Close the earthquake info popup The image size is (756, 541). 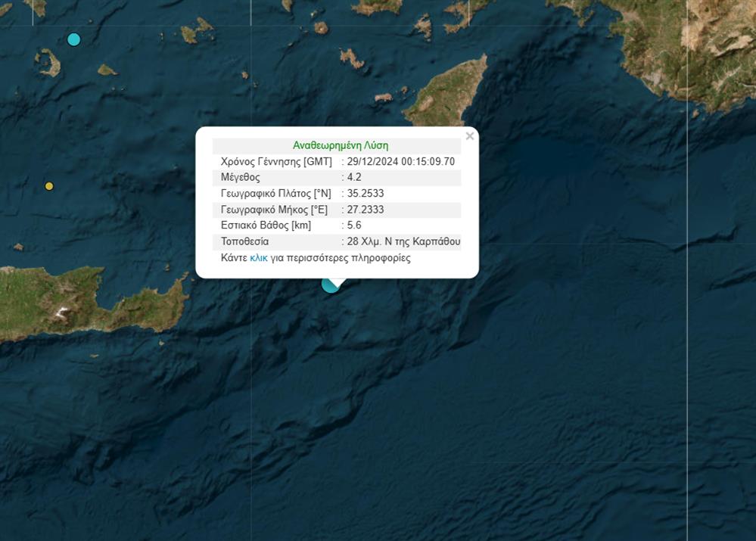[470, 137]
